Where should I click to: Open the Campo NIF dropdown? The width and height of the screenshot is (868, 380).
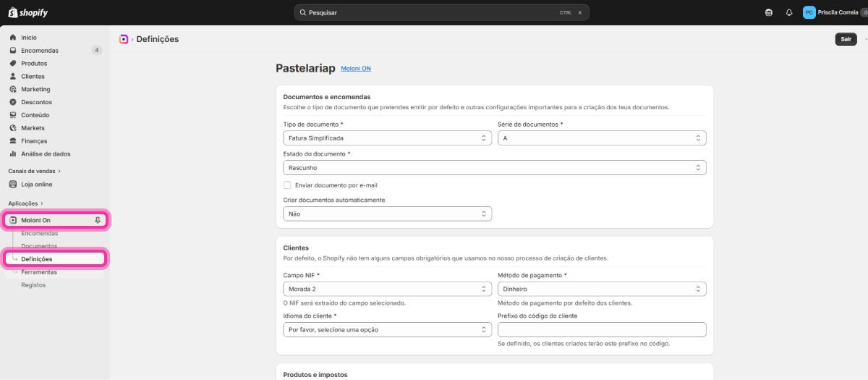point(387,289)
